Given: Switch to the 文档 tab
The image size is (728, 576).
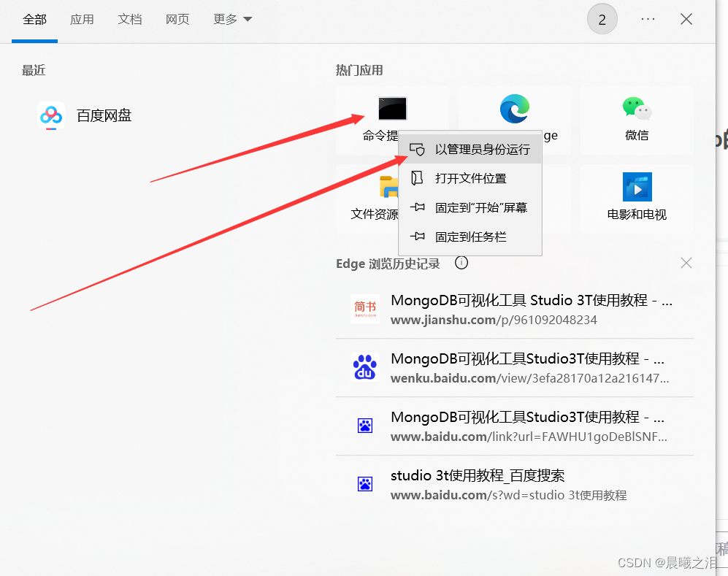Looking at the screenshot, I should coord(129,20).
